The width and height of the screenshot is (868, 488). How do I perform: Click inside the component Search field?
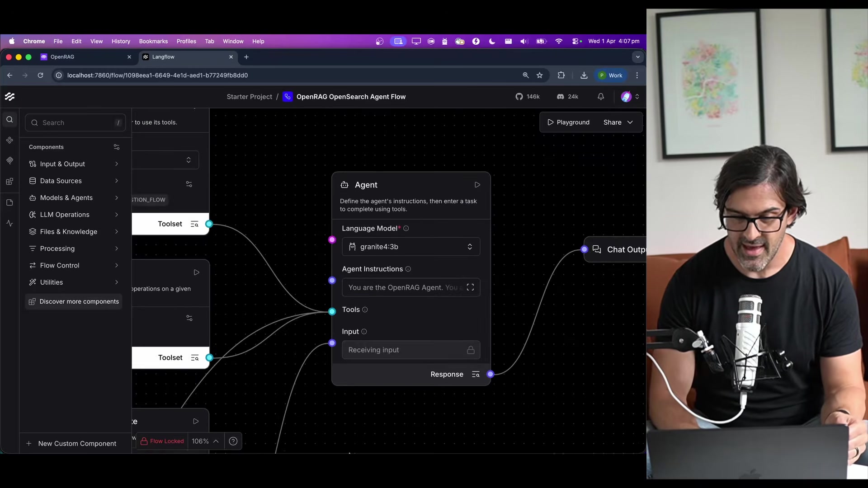pos(72,122)
